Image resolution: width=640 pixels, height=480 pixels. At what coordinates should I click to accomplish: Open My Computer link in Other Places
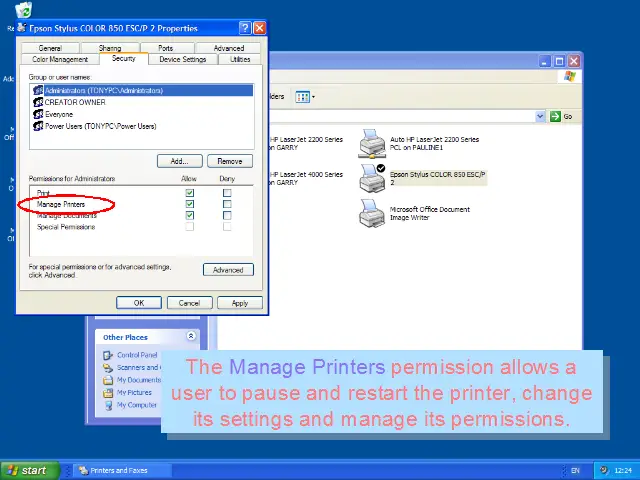tap(137, 405)
